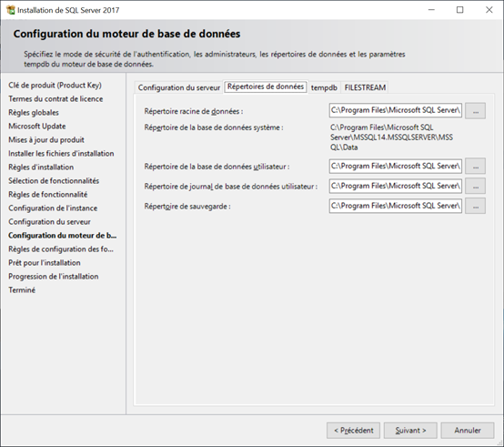Click Annuler to cancel installation
The height and width of the screenshot is (447, 504).
tap(468, 431)
